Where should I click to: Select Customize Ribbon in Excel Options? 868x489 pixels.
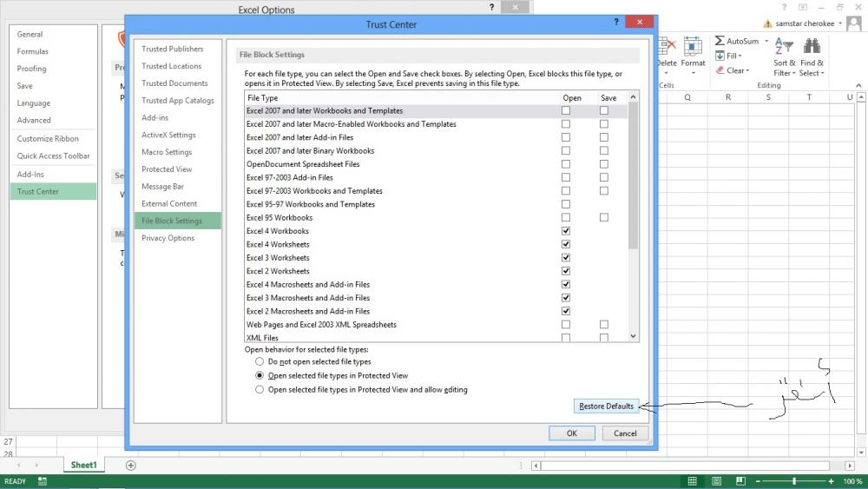tap(48, 138)
